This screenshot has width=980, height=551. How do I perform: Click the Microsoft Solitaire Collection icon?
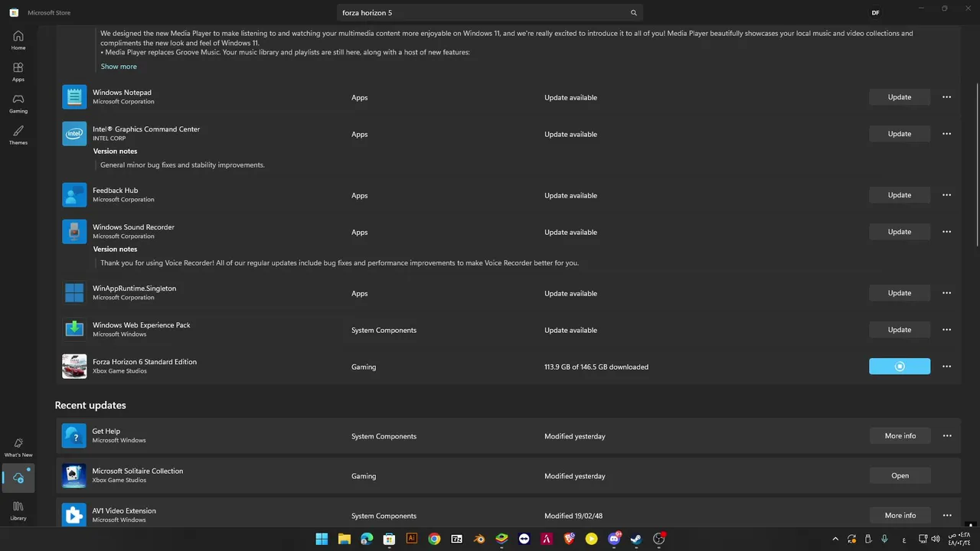[x=74, y=476]
